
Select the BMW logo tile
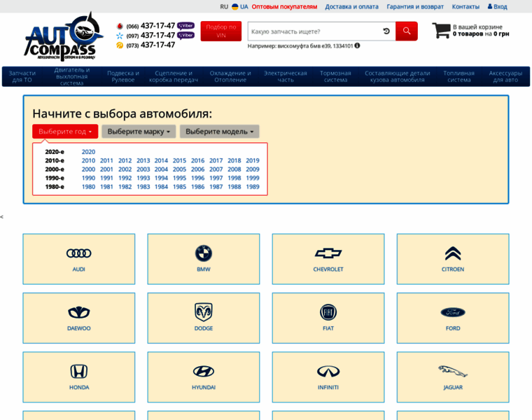point(204,259)
